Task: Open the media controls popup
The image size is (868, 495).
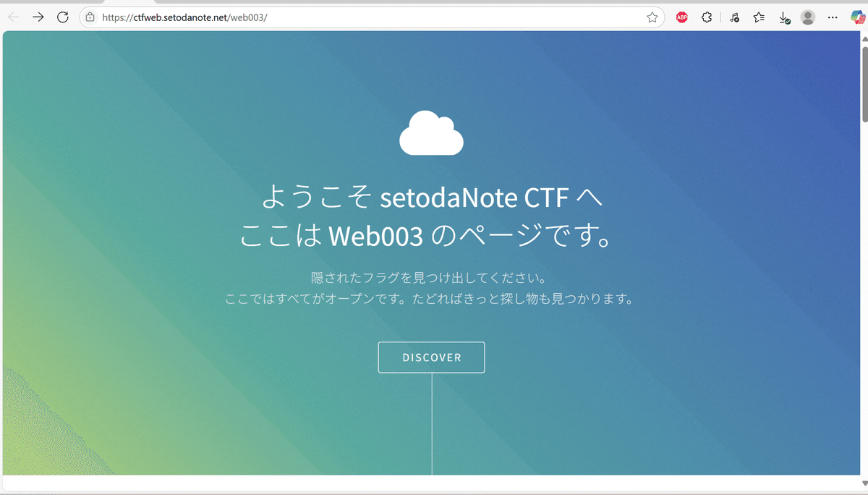Action: point(733,17)
